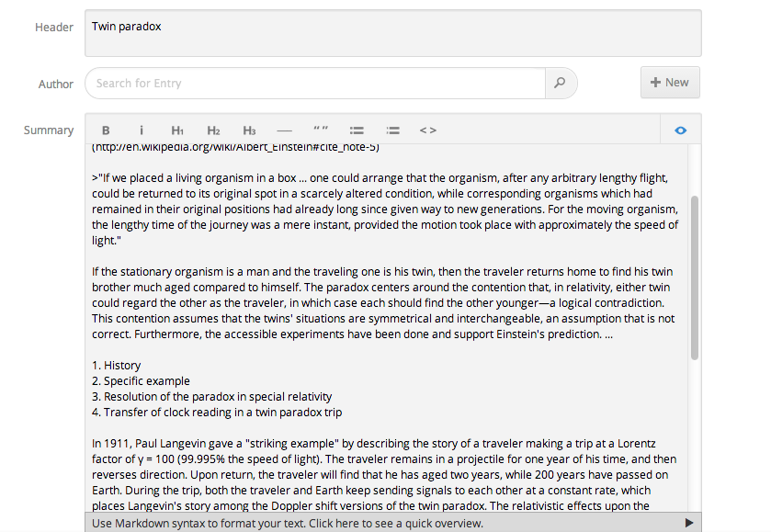The width and height of the screenshot is (771, 532).
Task: Insert H3 heading in Summary editor
Action: (x=249, y=130)
